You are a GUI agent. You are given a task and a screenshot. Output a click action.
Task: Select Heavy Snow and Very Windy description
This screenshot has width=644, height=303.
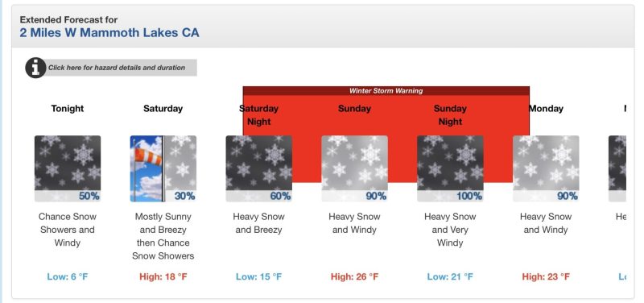point(450,230)
